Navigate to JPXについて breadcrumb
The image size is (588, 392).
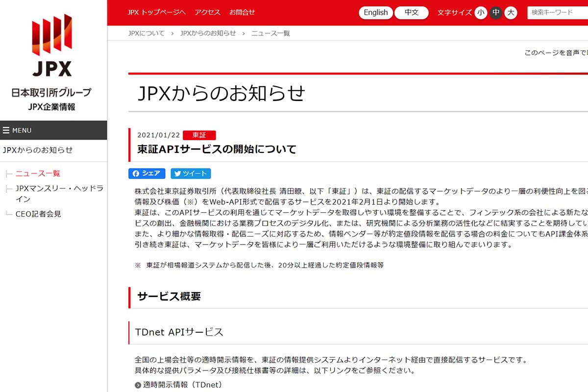[x=146, y=33]
